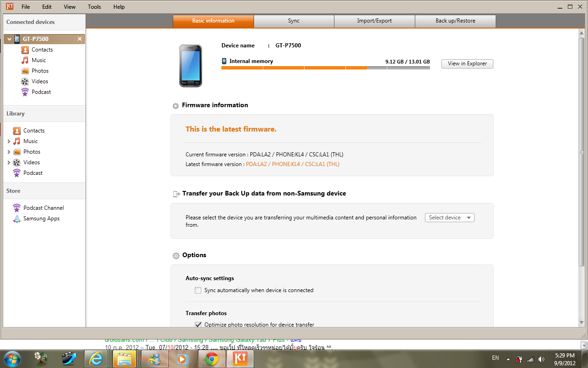Open the Videos library item
The width and height of the screenshot is (588, 368).
pos(32,162)
